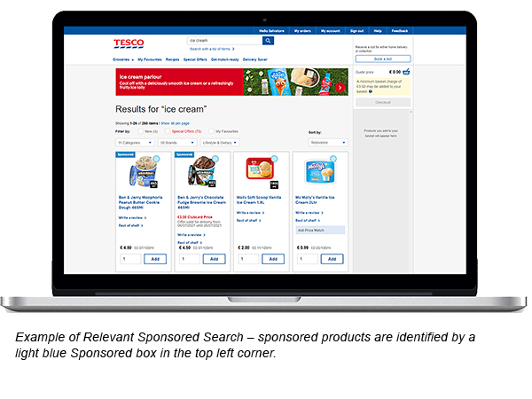
Task: Click favourite circle on Ms Molly's Vanilla product
Action: click(333, 159)
